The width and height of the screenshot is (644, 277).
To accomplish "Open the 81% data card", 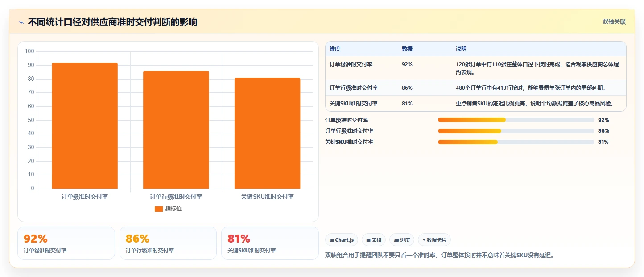I will tap(270, 243).
